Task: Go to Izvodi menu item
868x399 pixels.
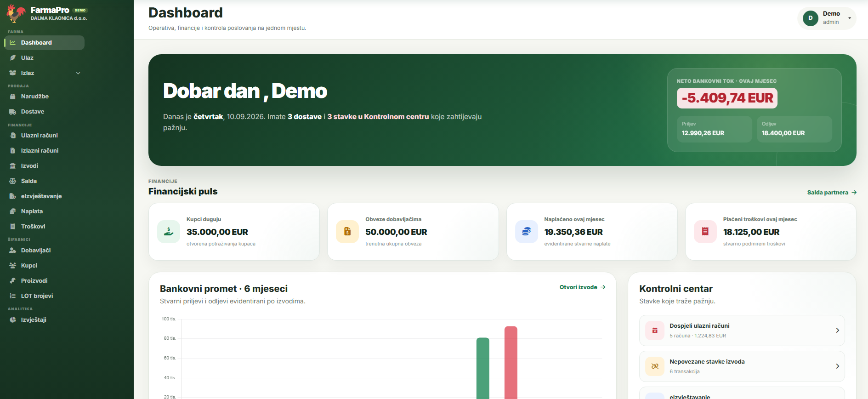Action: (x=44, y=166)
